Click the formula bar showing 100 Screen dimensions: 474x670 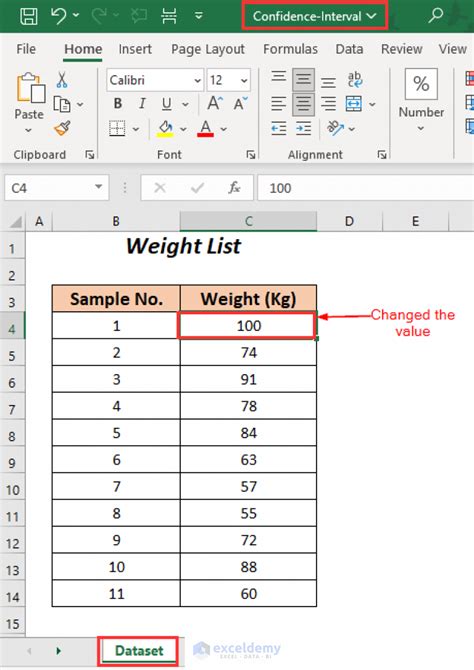(x=365, y=188)
